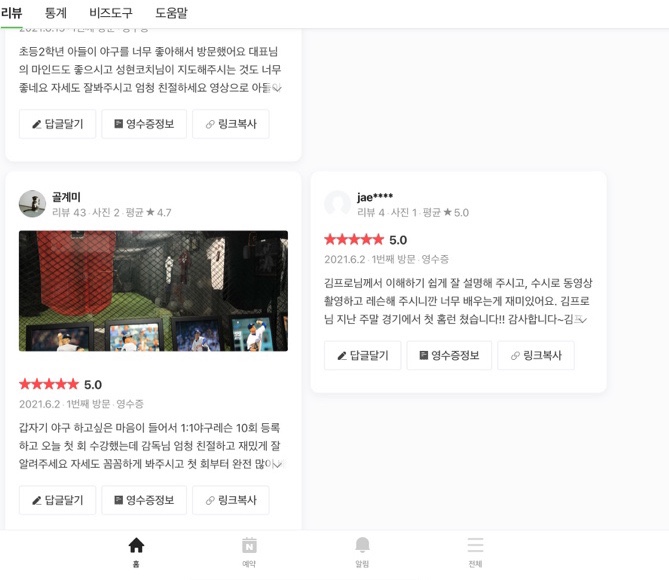Click the jae**** review visit date 2021.6.2
The width and height of the screenshot is (669, 580).
pos(345,259)
